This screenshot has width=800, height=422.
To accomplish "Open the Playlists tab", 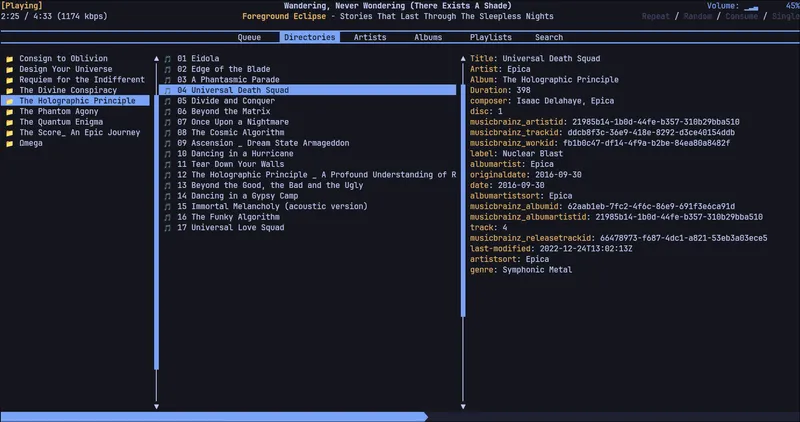I will [x=491, y=37].
